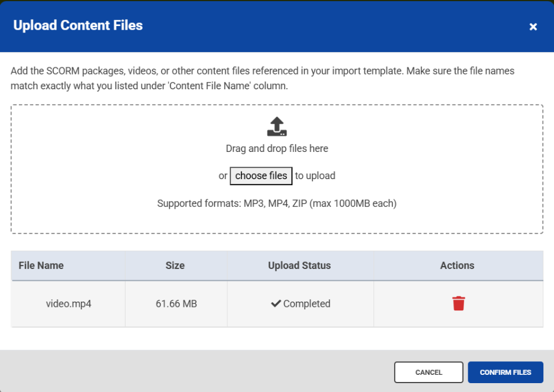Click the Completed checkmark icon
This screenshot has height=392, width=554.
point(275,304)
